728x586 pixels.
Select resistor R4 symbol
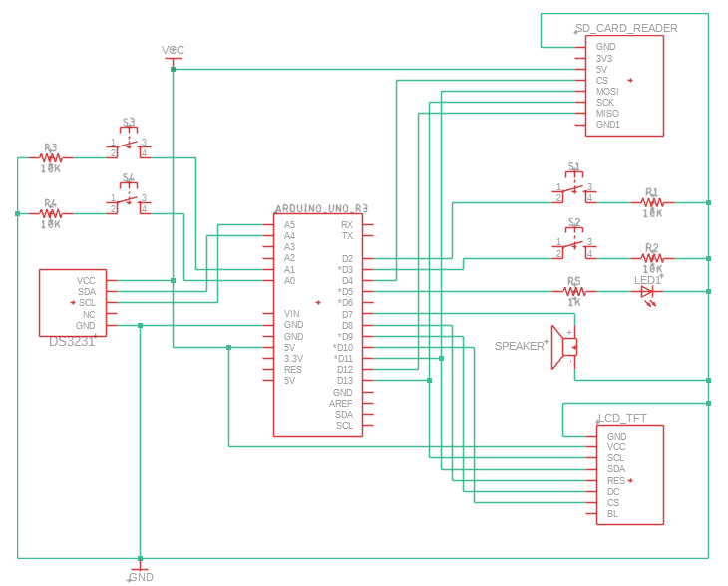point(51,214)
